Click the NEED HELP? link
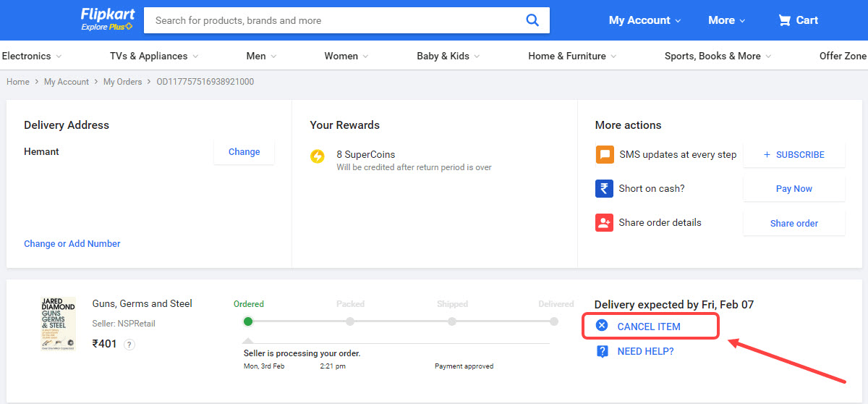 point(645,351)
